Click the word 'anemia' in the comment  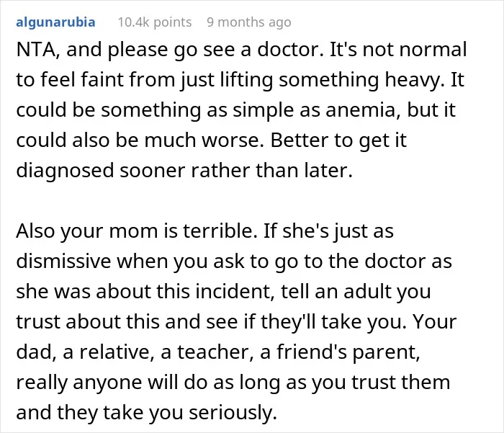coord(362,110)
